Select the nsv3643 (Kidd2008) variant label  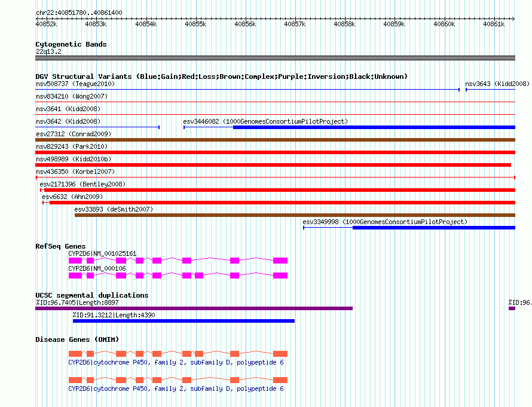[497, 84]
